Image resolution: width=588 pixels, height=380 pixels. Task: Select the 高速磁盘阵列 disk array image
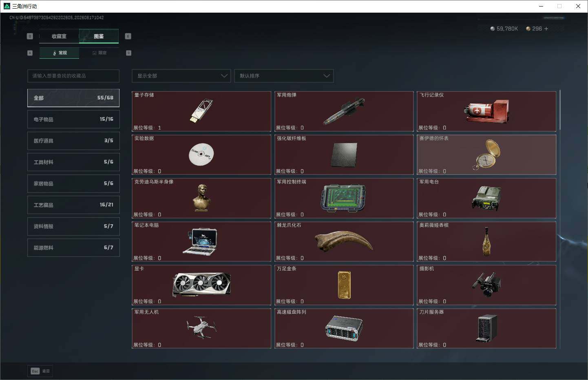pos(344,328)
